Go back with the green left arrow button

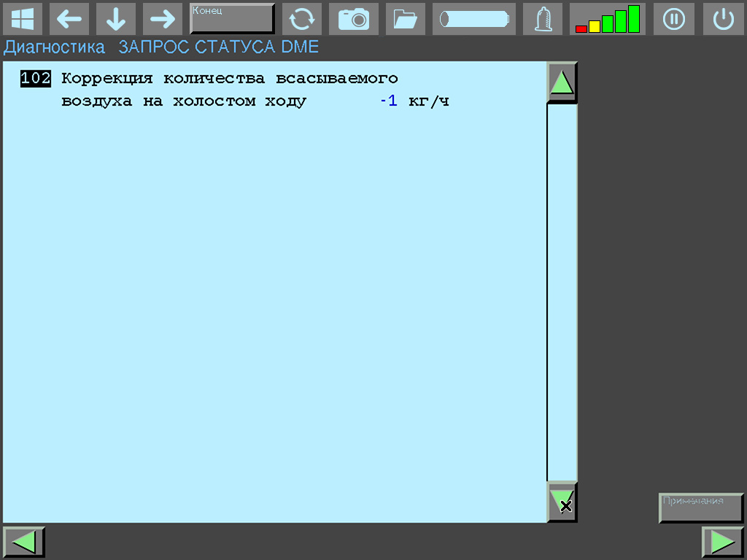pos(24,541)
